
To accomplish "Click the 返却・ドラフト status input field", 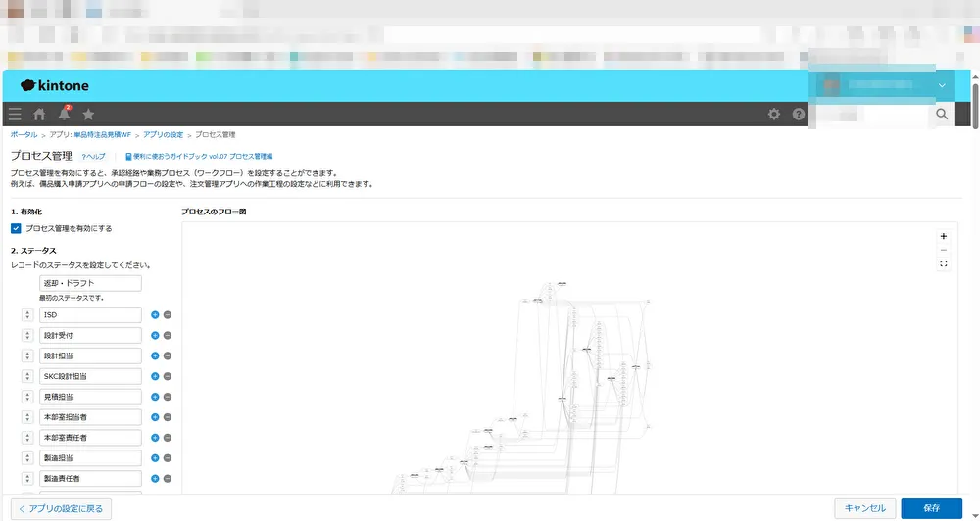I will click(90, 283).
